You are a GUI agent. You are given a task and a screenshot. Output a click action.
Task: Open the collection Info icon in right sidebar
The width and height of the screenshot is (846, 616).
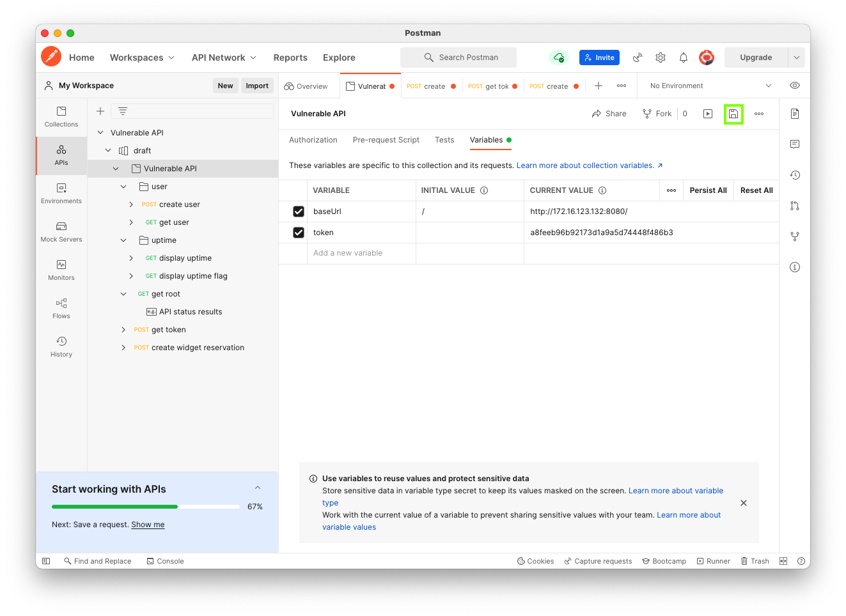795,267
